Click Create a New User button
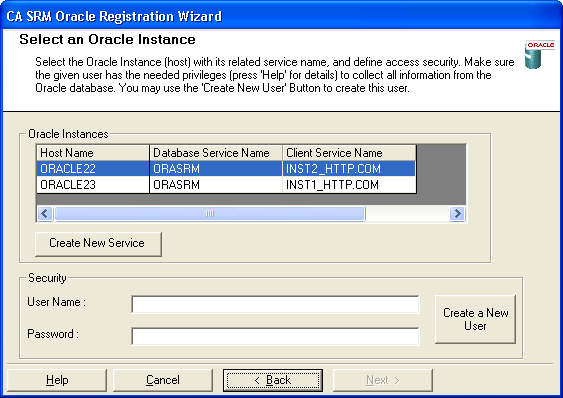The height and width of the screenshot is (398, 563). (475, 319)
